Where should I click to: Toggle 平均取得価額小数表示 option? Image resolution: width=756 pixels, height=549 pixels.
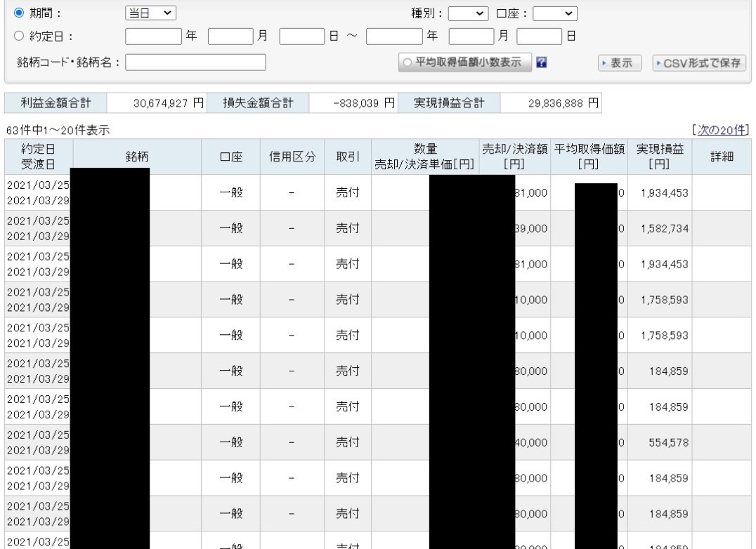(x=465, y=62)
